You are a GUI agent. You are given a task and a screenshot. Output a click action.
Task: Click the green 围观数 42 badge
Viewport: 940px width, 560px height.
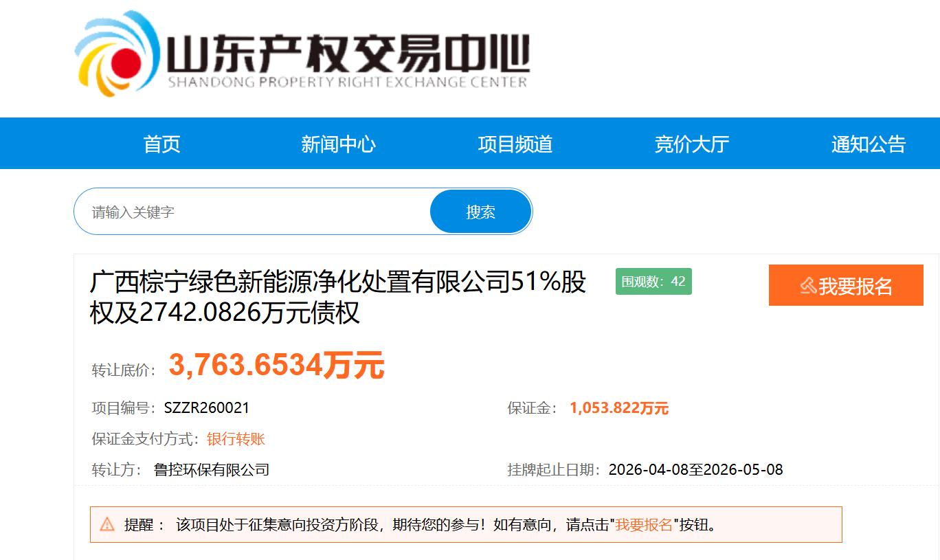(x=653, y=282)
